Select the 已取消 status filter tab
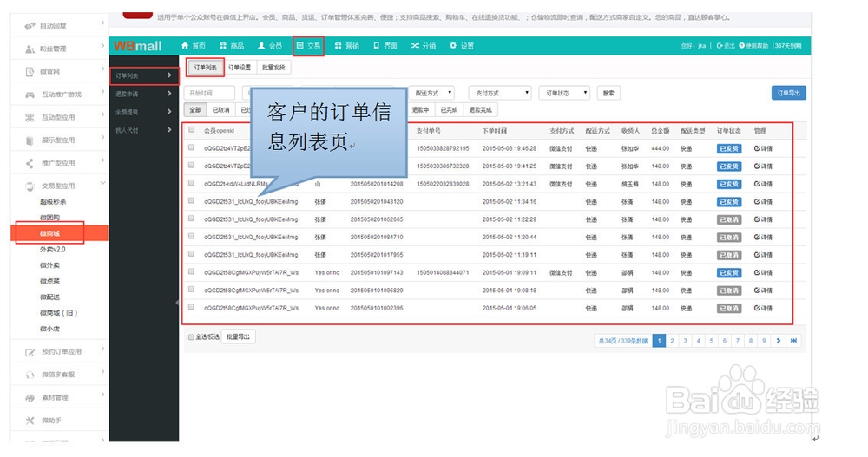 220,110
